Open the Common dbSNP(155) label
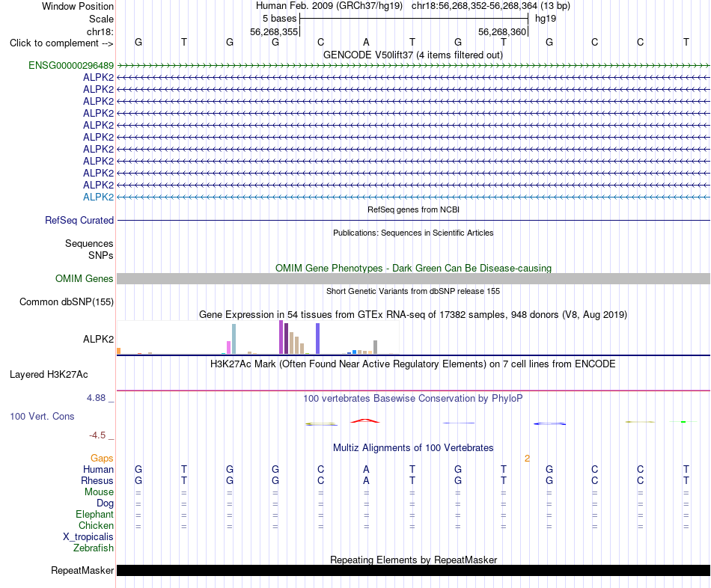Screen dimensions: 711x588 coord(67,302)
